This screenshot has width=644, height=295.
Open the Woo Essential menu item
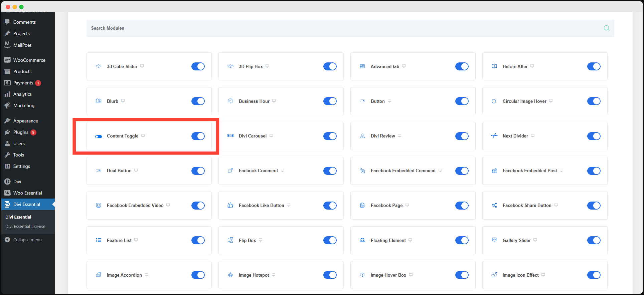[28, 193]
